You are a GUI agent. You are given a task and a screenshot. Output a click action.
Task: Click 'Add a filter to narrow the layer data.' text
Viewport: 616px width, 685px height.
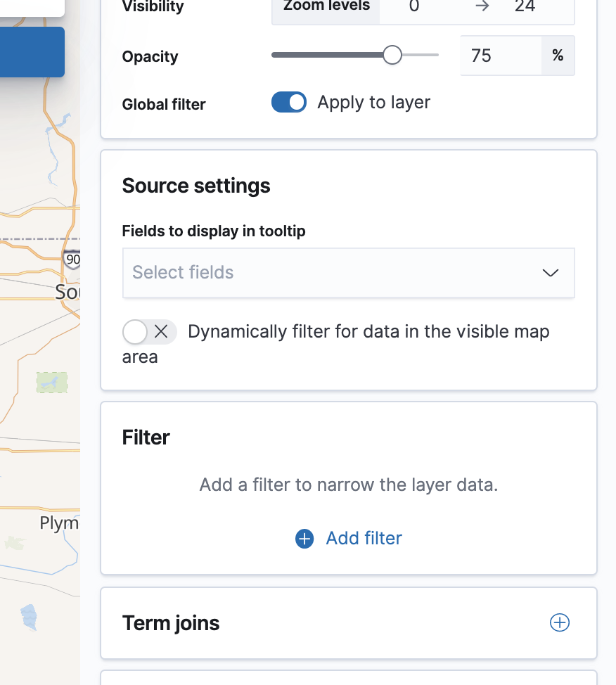(349, 485)
